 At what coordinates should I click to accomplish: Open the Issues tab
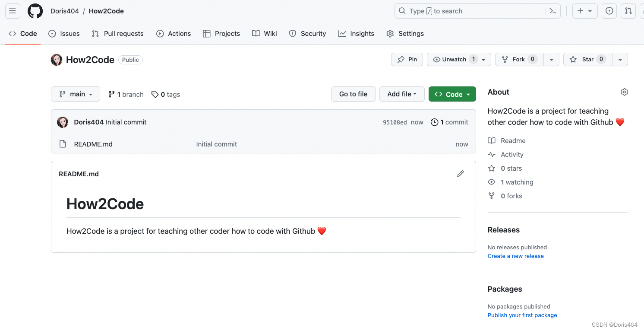point(64,34)
